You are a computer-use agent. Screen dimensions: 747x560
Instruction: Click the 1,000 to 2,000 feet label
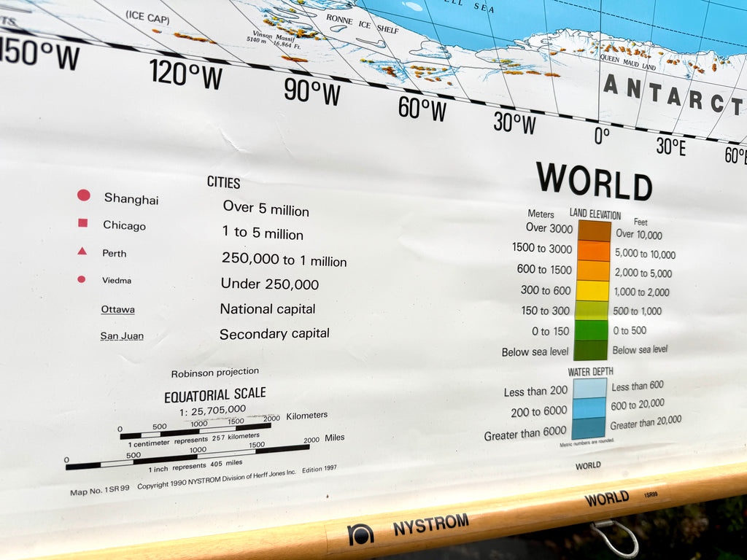click(641, 292)
